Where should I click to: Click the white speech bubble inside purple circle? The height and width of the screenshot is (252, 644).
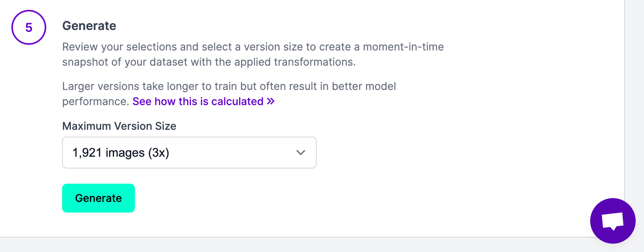pyautogui.click(x=613, y=221)
